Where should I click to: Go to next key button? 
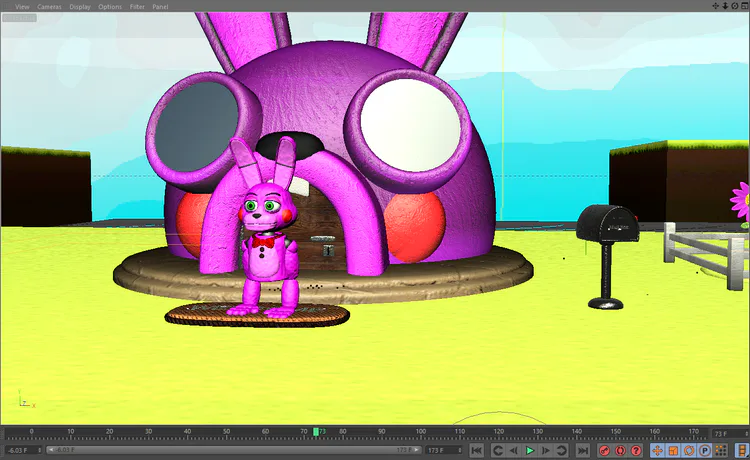pyautogui.click(x=562, y=450)
